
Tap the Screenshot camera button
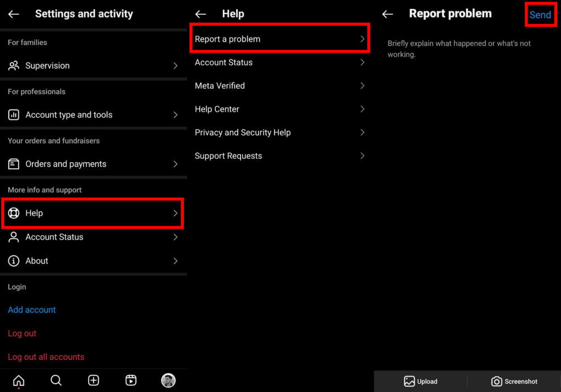[x=496, y=382]
